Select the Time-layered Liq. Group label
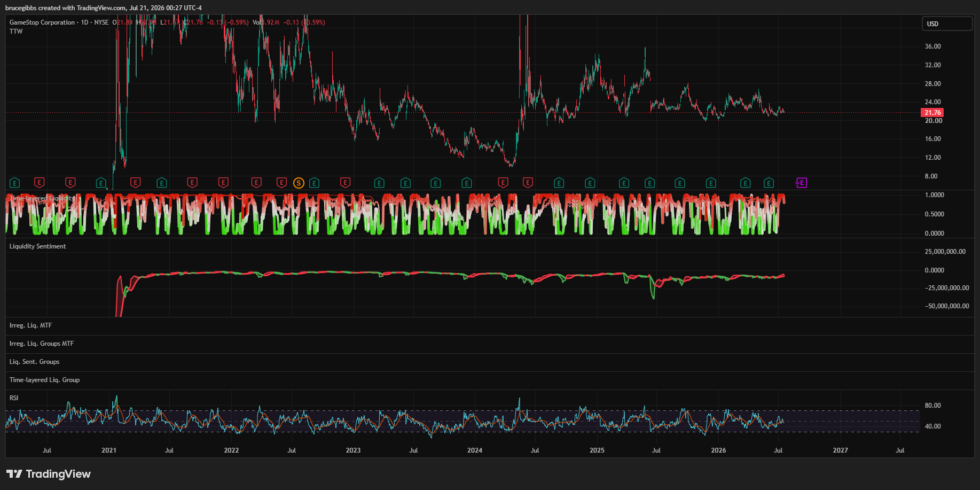980x490 pixels. point(45,380)
